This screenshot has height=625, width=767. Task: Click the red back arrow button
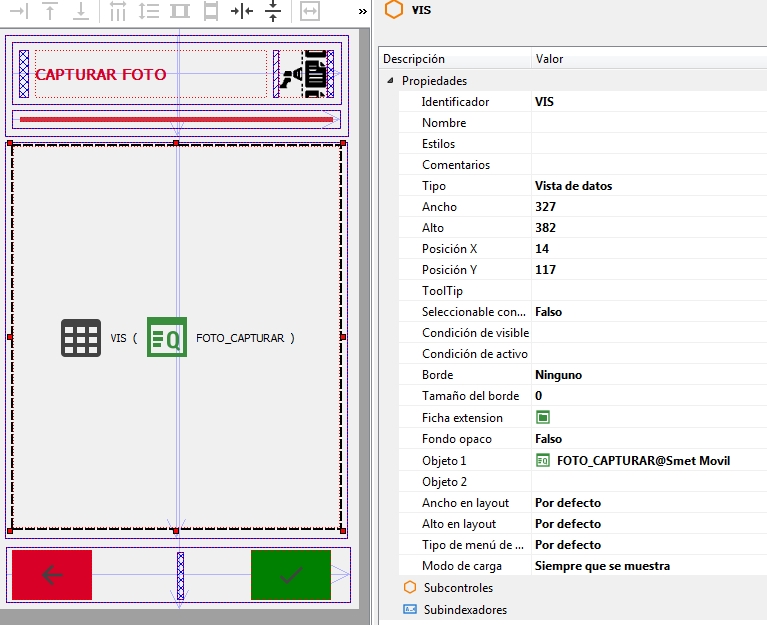click(x=52, y=575)
